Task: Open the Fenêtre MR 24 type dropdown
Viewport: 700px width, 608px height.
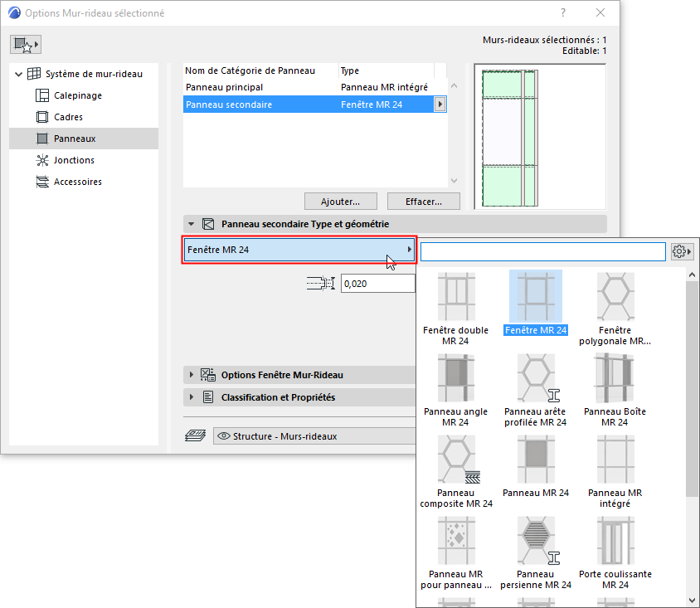Action: [x=299, y=250]
